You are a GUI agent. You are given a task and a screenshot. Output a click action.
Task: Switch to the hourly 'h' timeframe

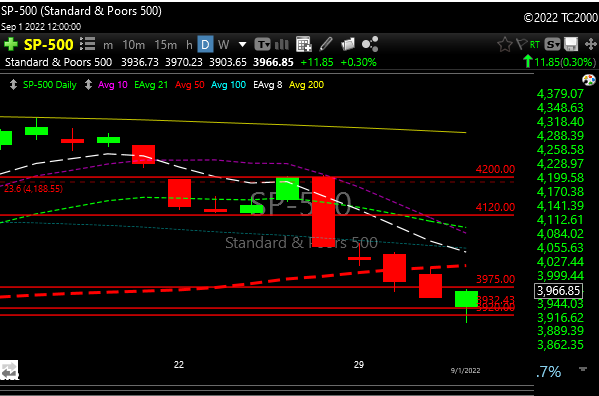189,45
